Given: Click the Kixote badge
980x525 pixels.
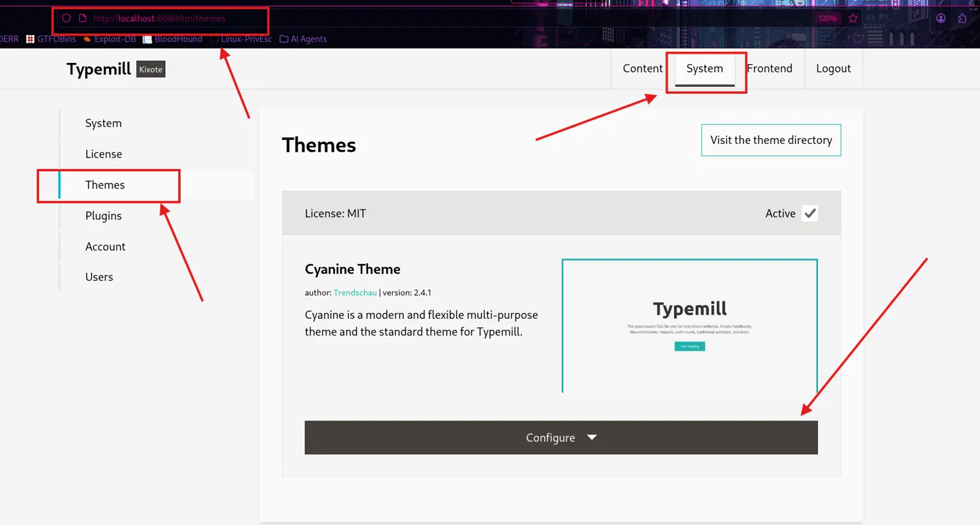Looking at the screenshot, I should (151, 69).
